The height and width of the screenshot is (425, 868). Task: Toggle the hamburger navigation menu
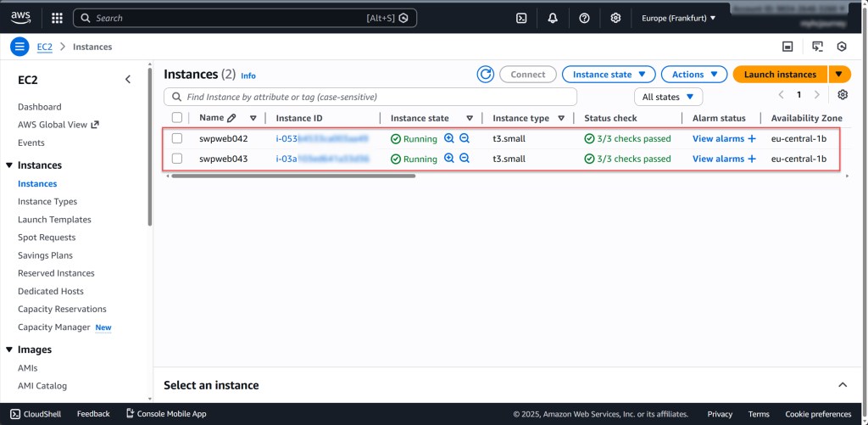[x=19, y=47]
